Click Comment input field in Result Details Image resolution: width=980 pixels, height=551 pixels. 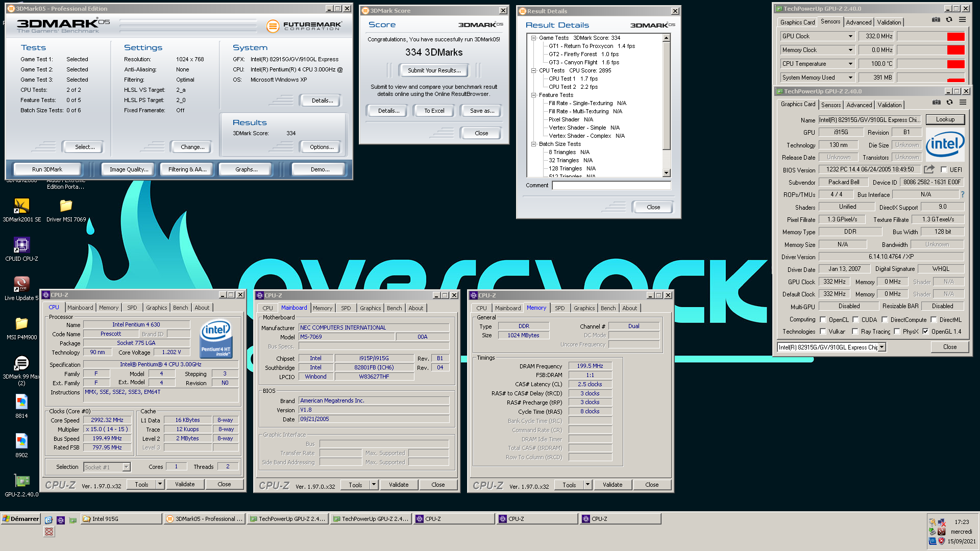pos(611,185)
